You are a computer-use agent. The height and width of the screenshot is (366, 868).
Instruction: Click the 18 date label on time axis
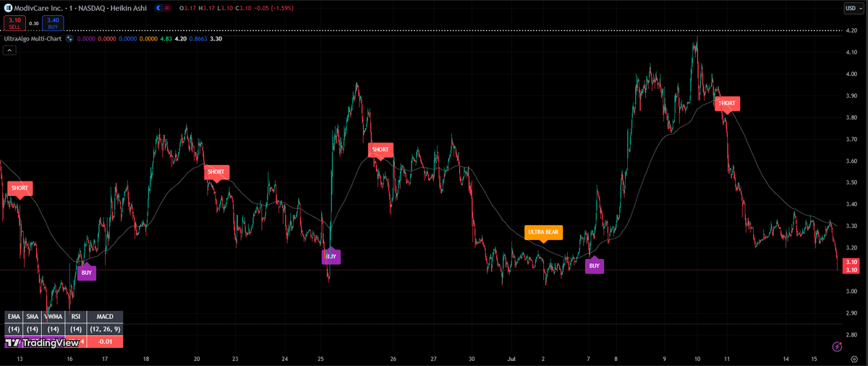click(x=146, y=359)
